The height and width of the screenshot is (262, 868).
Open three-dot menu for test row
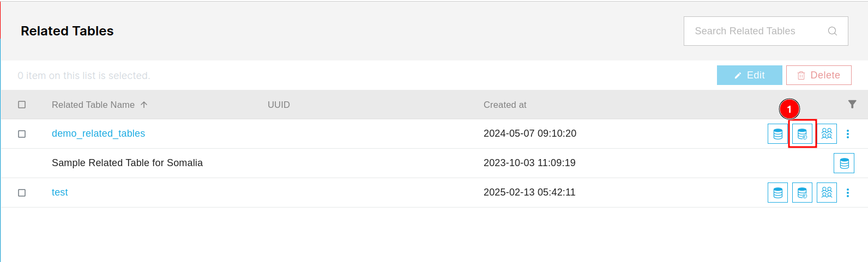(x=848, y=192)
